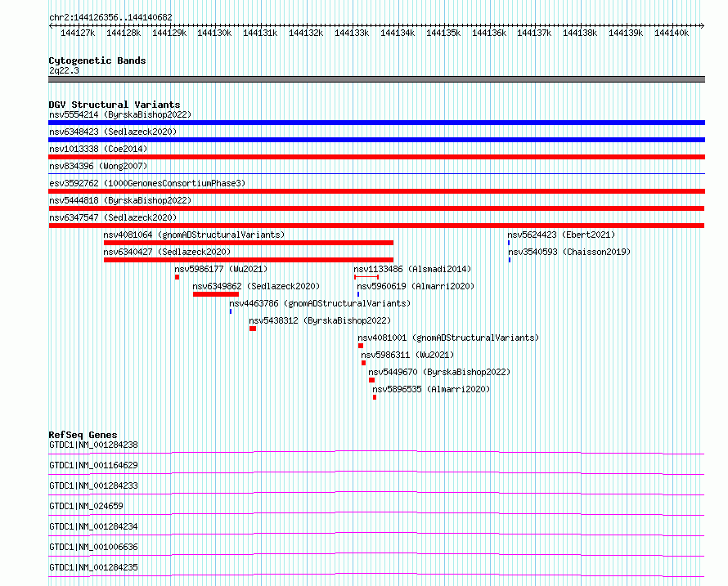Viewport: 728px width, 586px height.
Task: Click the 144140k ruler tick label
Action: click(x=672, y=33)
